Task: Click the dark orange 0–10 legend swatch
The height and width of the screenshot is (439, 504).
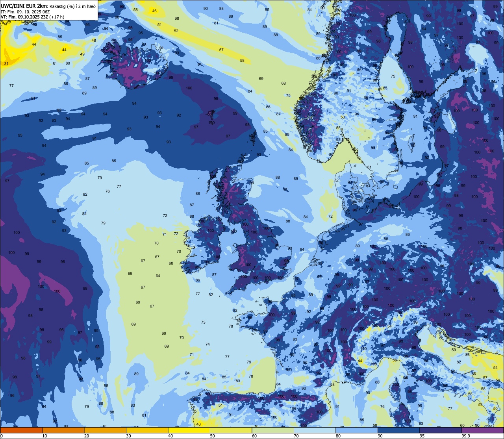Action: point(21,430)
